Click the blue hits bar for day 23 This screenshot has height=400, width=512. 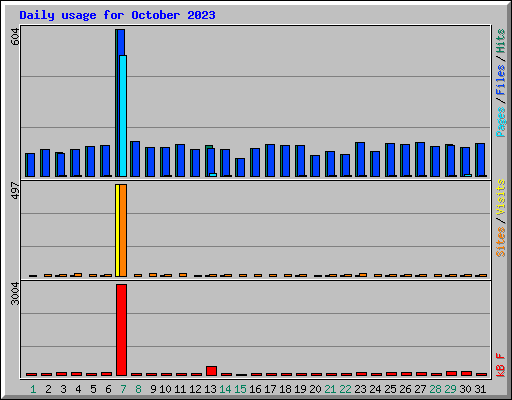tap(360, 159)
